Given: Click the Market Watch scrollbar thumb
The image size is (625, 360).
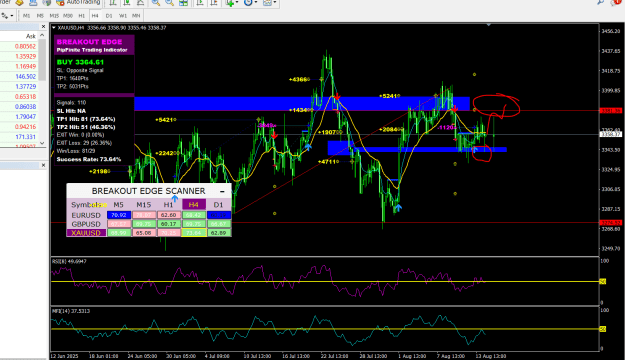Looking at the screenshot, I should pos(42,60).
